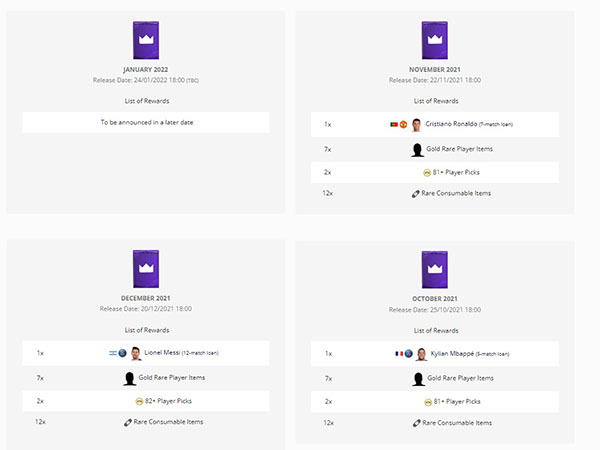
Task: Click the December Rare Consumable Items text
Action: [168, 422]
